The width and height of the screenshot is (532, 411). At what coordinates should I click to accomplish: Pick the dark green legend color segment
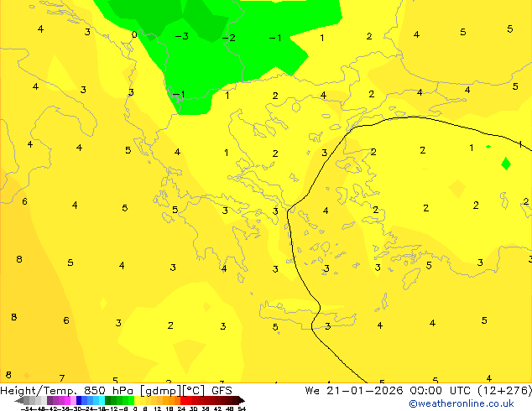click(108, 400)
